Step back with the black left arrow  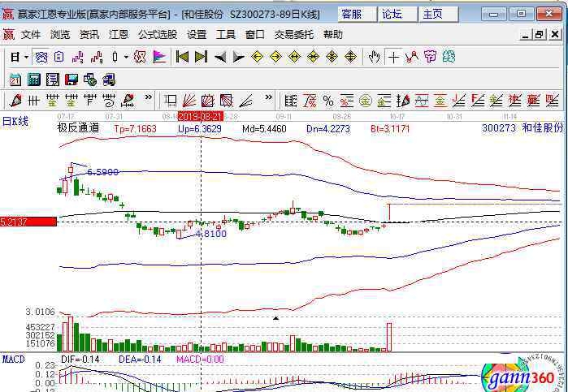tap(220, 57)
